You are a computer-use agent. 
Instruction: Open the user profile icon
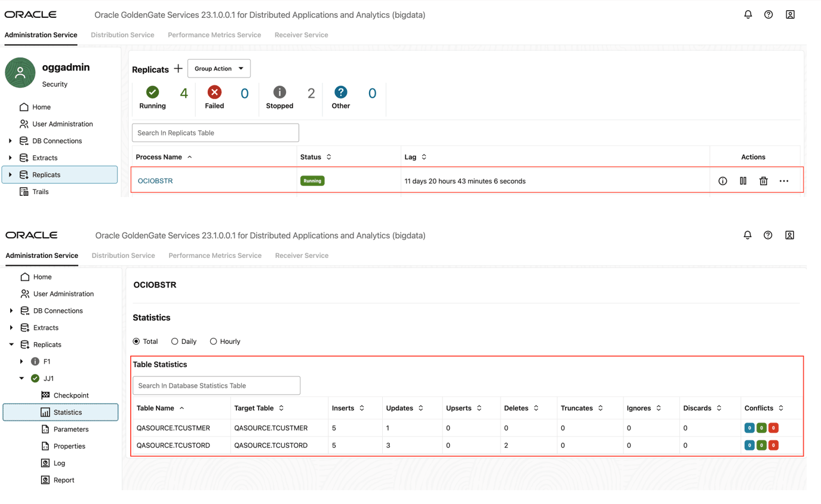pos(790,14)
